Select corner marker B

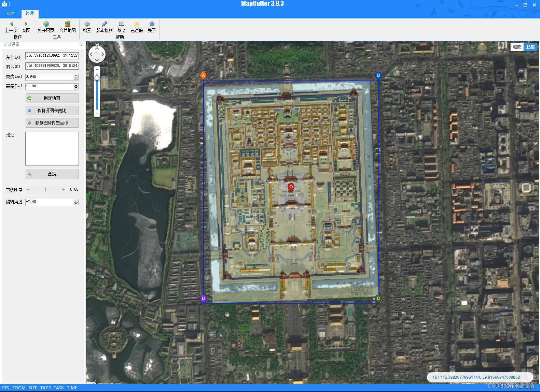pos(378,75)
